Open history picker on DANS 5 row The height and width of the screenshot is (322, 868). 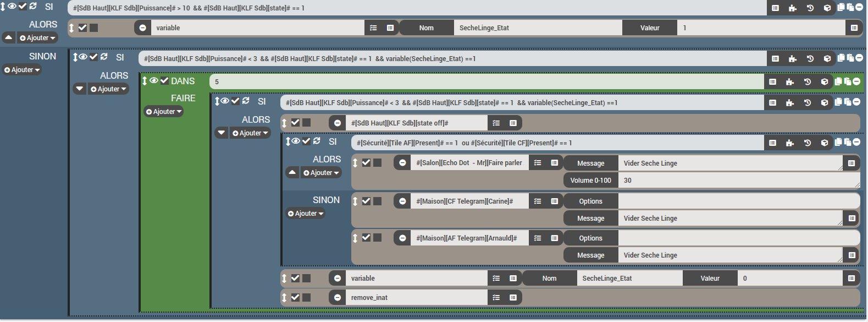pos(807,81)
